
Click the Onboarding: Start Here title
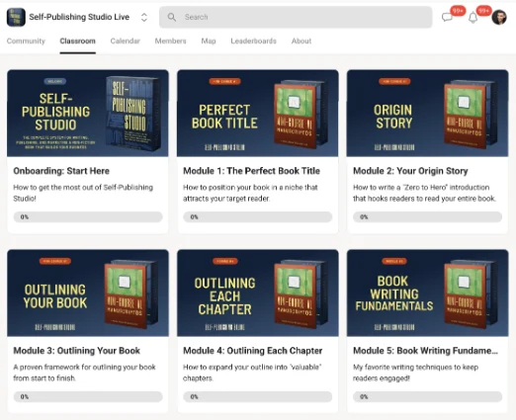(x=61, y=171)
